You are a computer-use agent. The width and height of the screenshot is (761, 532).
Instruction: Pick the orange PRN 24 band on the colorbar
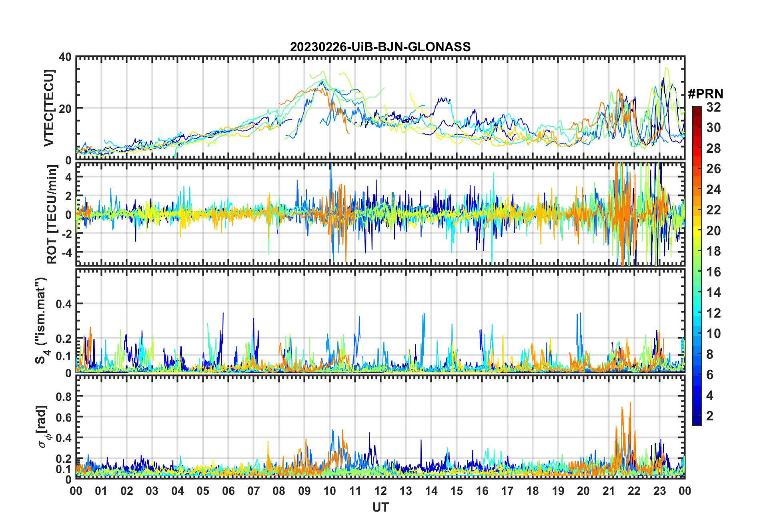pyautogui.click(x=697, y=190)
